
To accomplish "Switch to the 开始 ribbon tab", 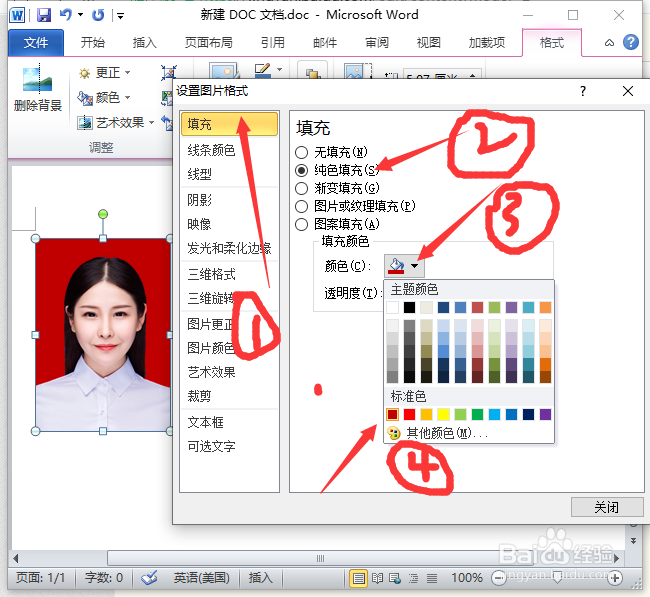I will coord(92,42).
